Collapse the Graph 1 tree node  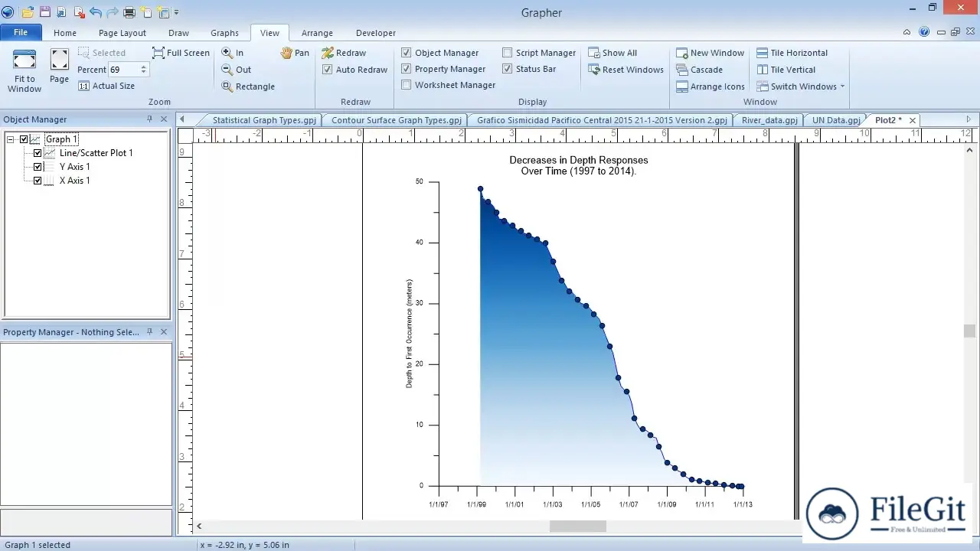pos(11,139)
